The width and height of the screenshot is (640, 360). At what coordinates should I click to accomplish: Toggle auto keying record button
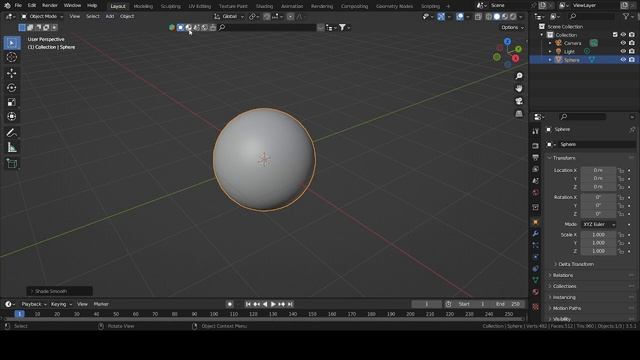pos(230,304)
